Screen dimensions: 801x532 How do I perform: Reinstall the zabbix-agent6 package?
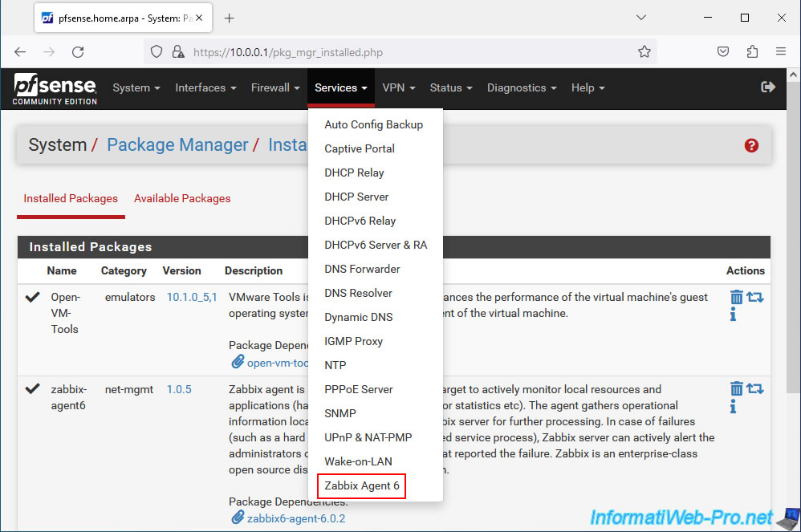coord(755,388)
